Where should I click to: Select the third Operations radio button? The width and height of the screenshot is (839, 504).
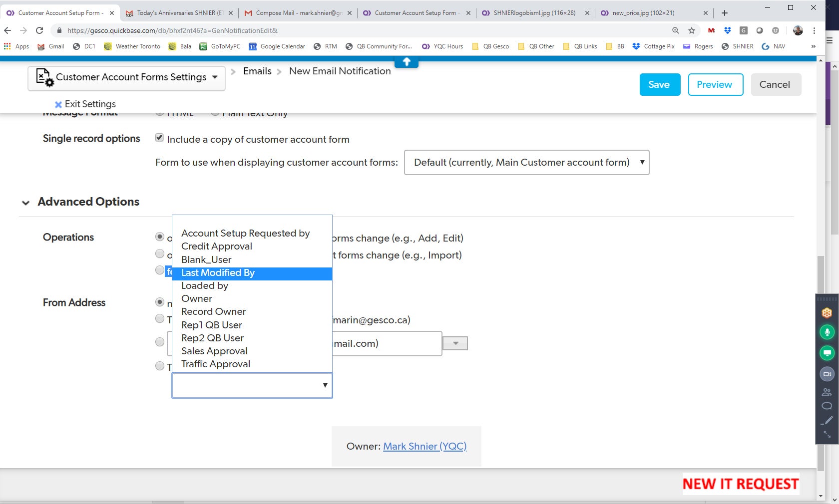tap(160, 270)
